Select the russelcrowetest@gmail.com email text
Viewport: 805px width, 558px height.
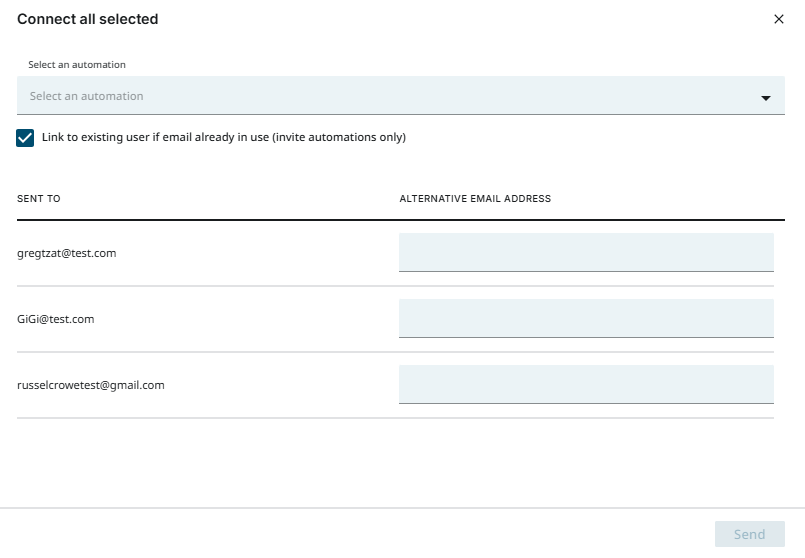click(x=91, y=385)
